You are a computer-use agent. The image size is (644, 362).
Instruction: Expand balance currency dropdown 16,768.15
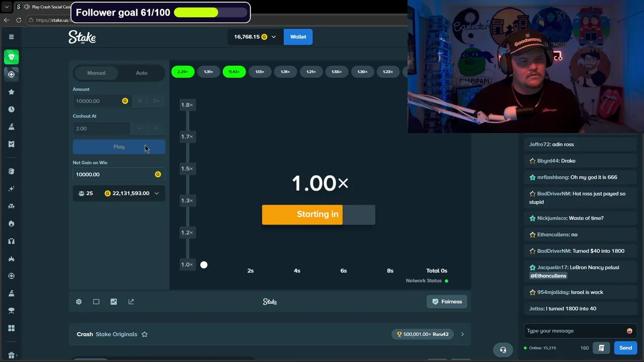(273, 37)
